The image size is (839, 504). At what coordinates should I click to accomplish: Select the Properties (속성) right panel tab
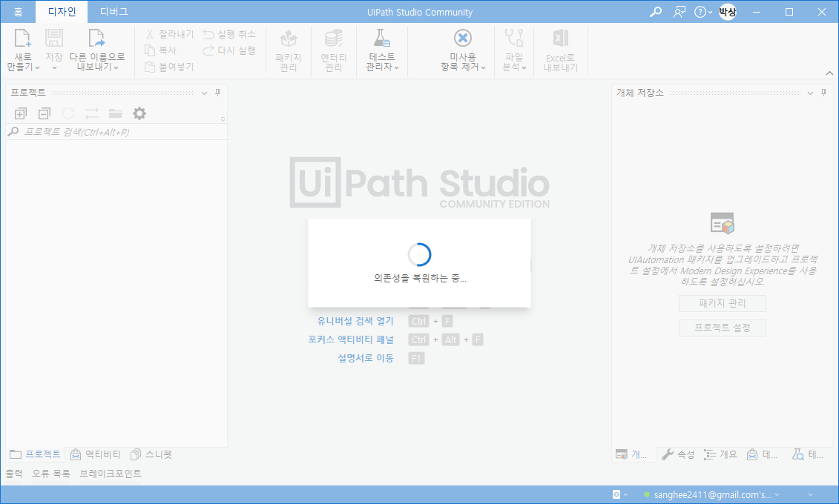click(x=678, y=455)
